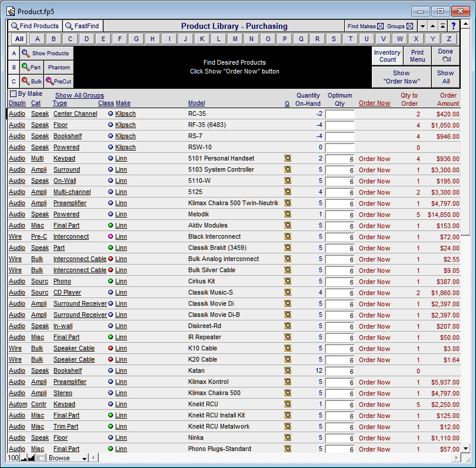Select the Part filter button
This screenshot has height=468, width=476.
pyautogui.click(x=32, y=68)
